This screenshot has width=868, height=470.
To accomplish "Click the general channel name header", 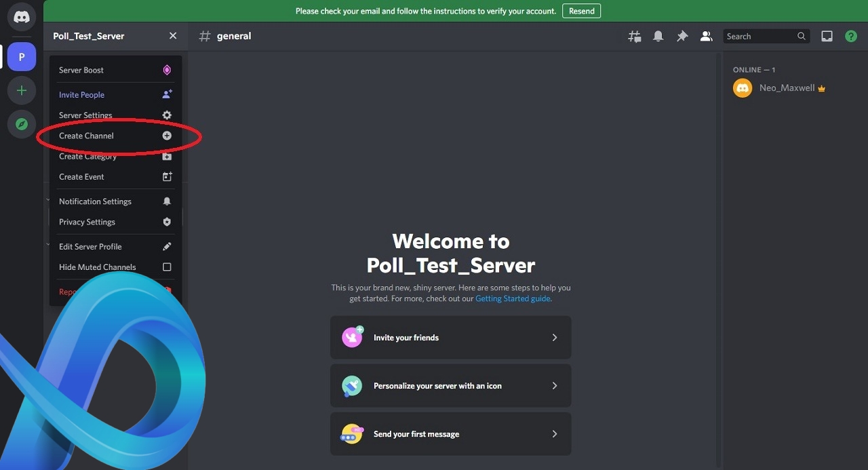I will (x=234, y=36).
